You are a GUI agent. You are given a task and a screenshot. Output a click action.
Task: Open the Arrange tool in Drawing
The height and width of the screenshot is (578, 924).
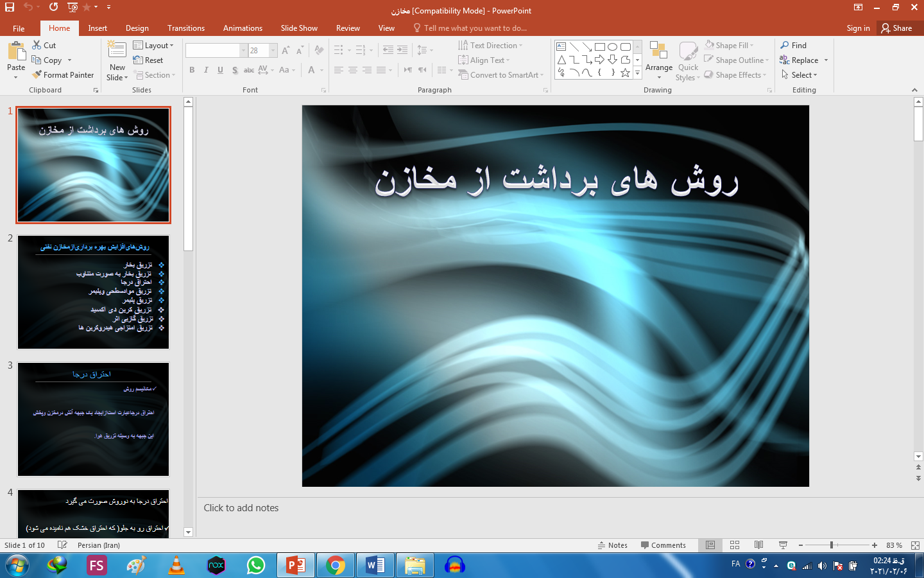coord(658,59)
